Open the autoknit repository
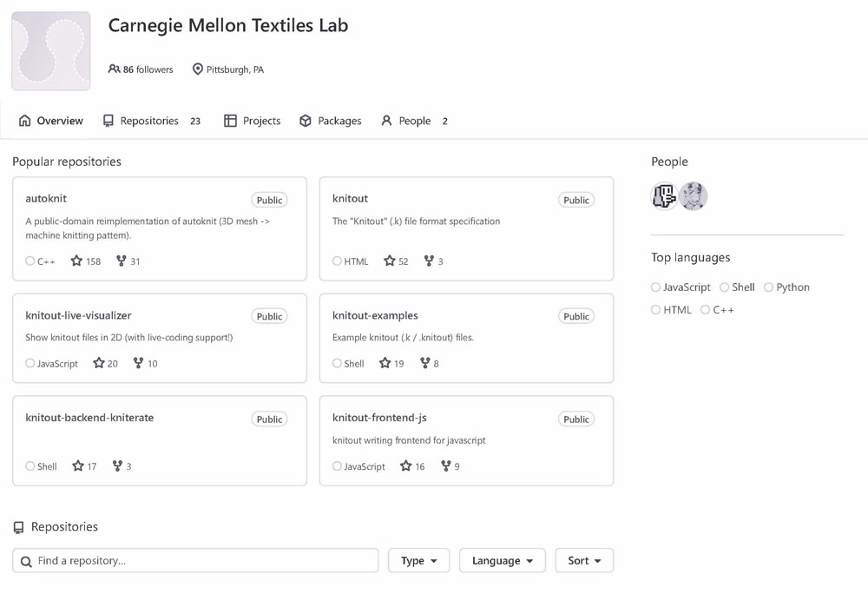Viewport: 868px width, 614px height. (x=46, y=198)
